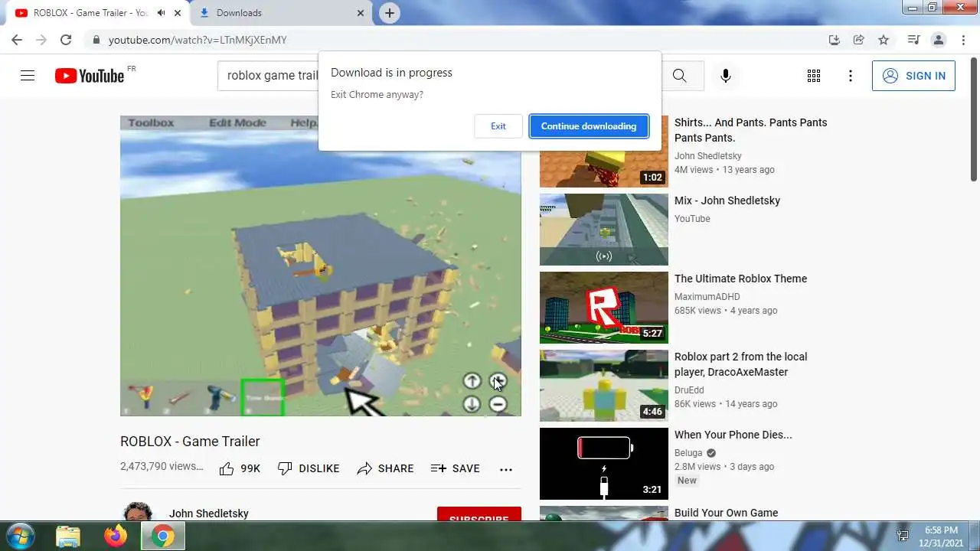The height and width of the screenshot is (551, 980).
Task: Click title 'The Ultimate Roblox Theme'
Action: tap(740, 279)
